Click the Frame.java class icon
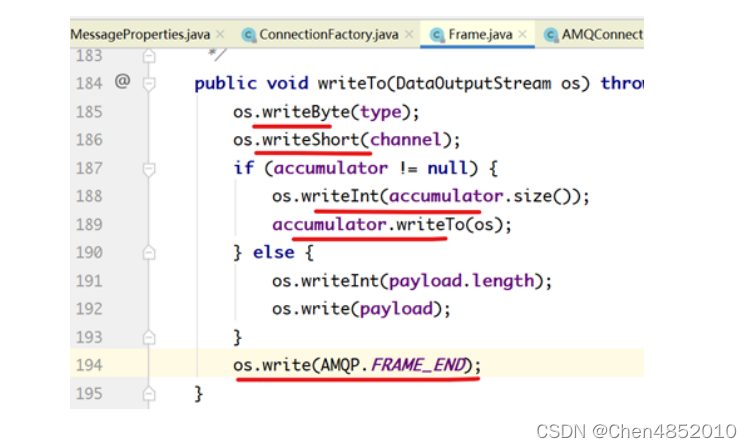Viewport: 752px width, 448px height. click(x=437, y=35)
